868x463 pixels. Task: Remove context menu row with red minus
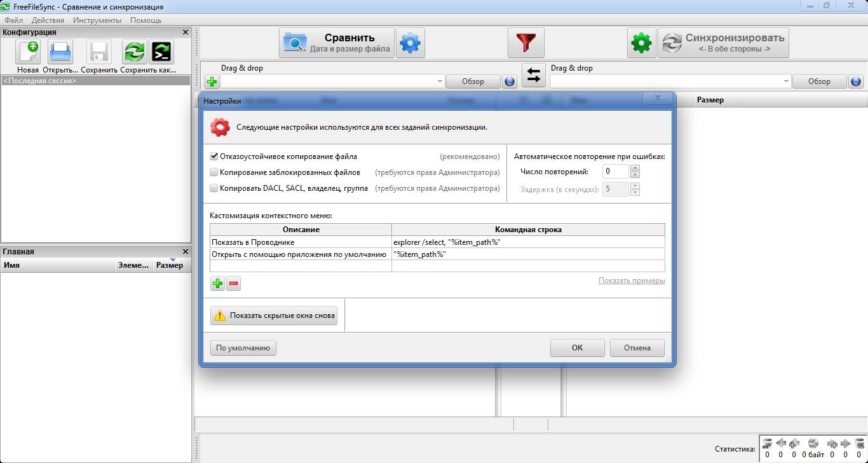pyautogui.click(x=234, y=284)
